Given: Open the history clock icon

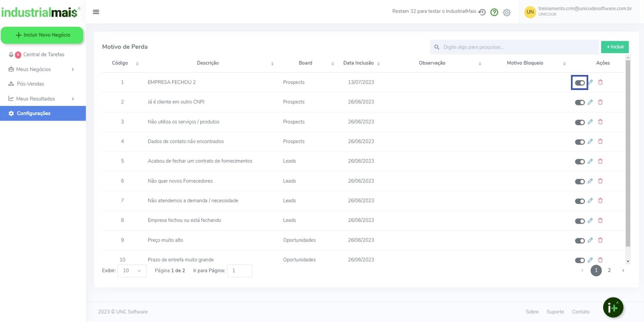Looking at the screenshot, I should tap(482, 12).
